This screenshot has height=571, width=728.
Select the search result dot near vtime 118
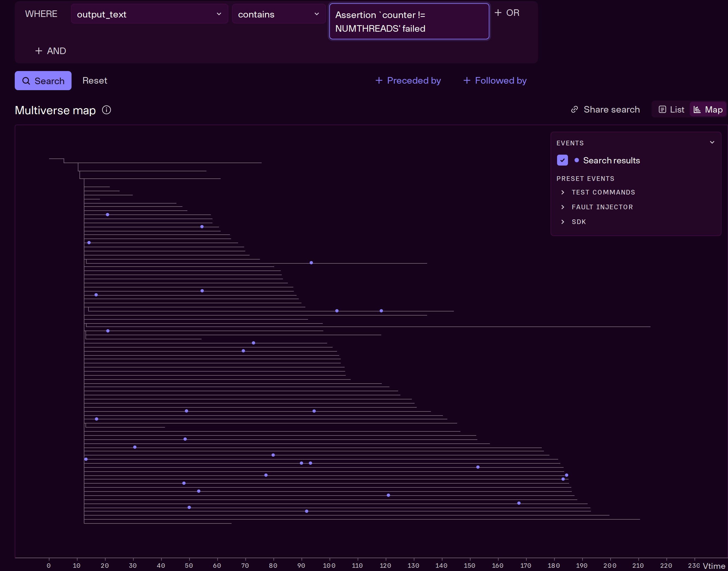click(381, 311)
